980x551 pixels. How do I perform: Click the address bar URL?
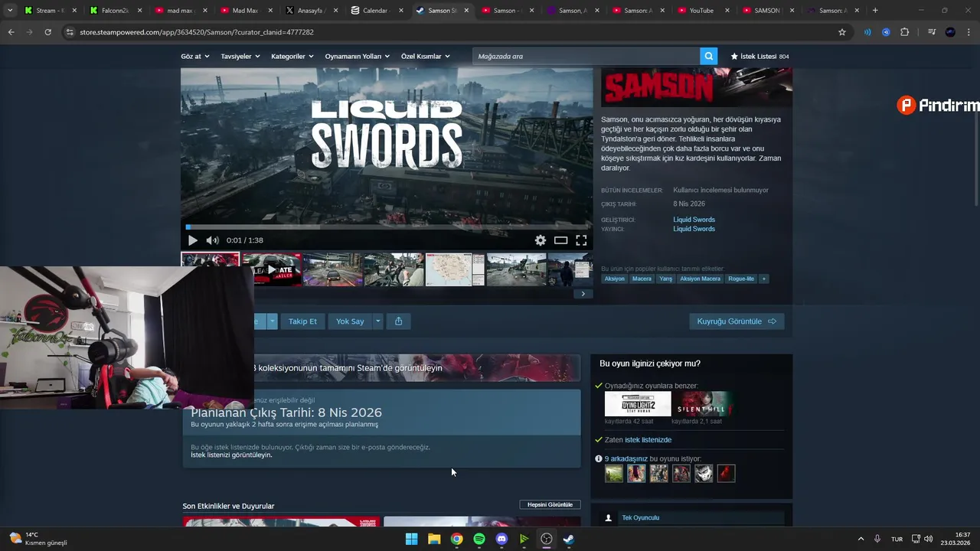197,32
